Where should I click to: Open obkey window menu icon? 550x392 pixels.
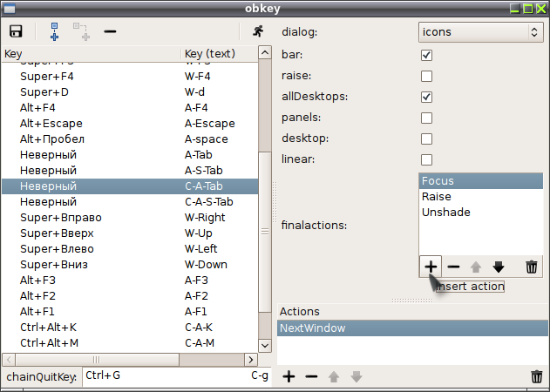(9, 8)
